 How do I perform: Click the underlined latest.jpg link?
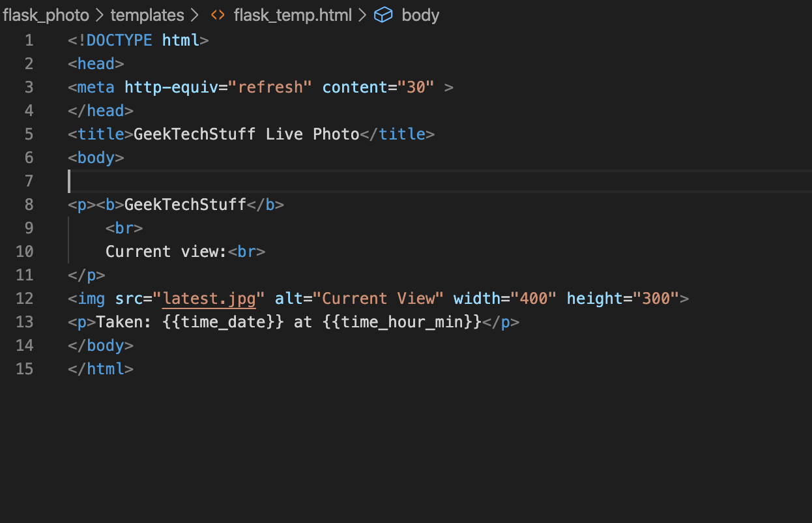tap(209, 298)
